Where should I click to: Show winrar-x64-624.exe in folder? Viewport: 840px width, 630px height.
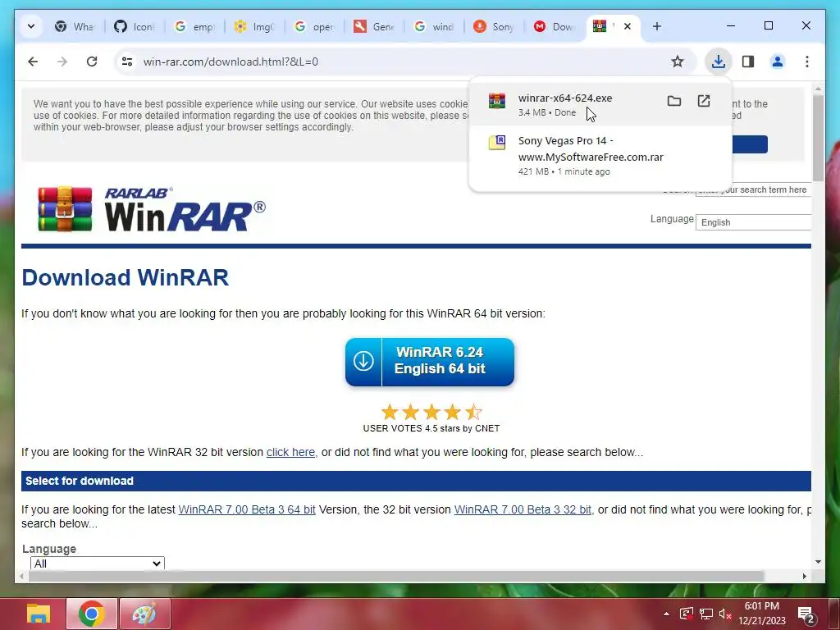coord(674,101)
